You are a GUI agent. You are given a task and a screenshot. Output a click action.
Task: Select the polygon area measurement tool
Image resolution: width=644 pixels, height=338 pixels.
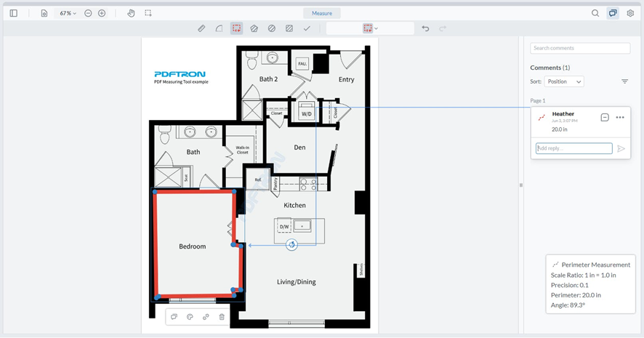pos(254,28)
